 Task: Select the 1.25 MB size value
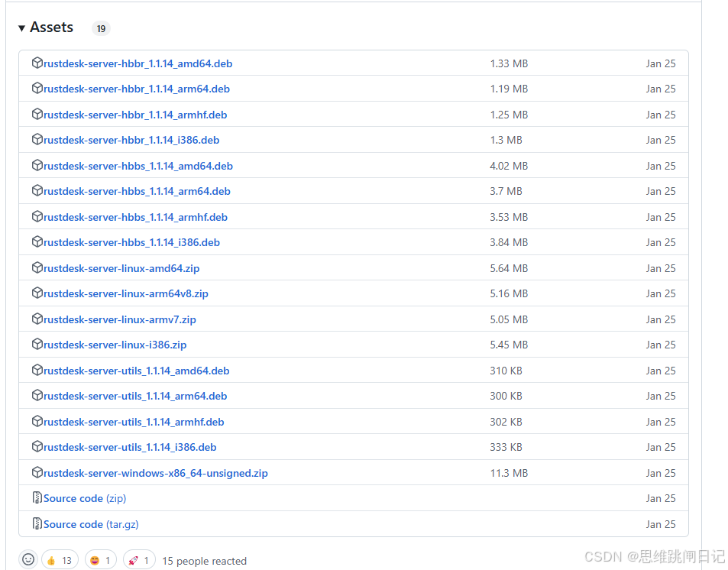[x=509, y=115]
